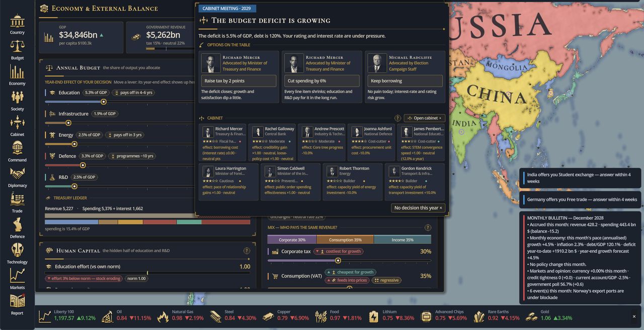The image size is (644, 330).
Task: Choose Raise tax by 2 points
Action: (x=239, y=81)
